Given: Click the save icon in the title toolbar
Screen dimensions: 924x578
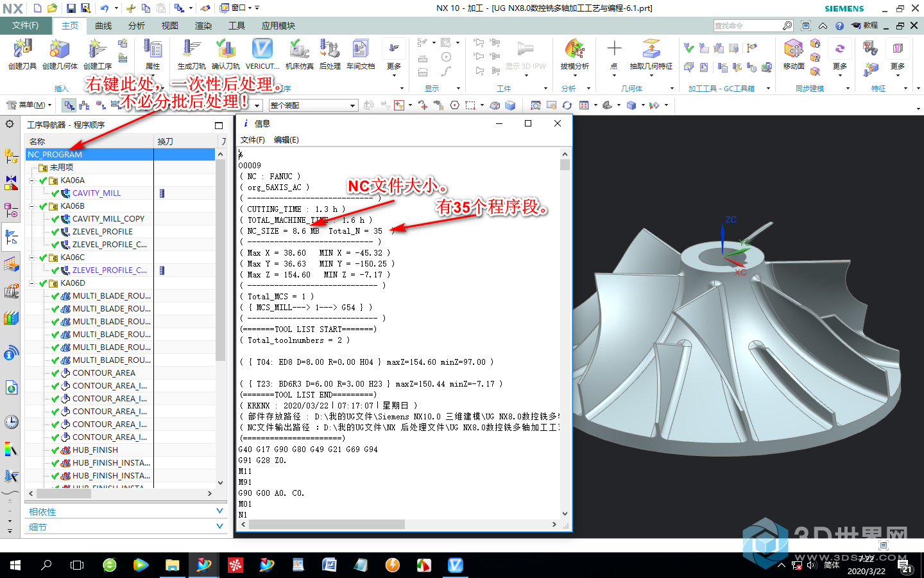Looking at the screenshot, I should pos(71,8).
